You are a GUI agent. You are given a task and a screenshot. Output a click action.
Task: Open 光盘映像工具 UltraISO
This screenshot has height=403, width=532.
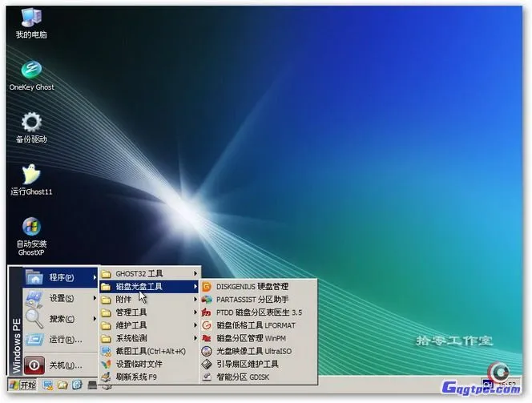point(258,351)
